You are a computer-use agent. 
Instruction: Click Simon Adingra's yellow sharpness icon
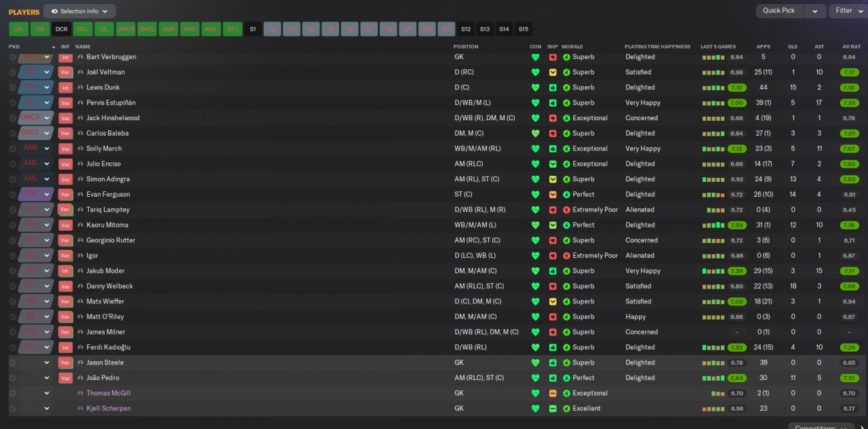coord(553,179)
